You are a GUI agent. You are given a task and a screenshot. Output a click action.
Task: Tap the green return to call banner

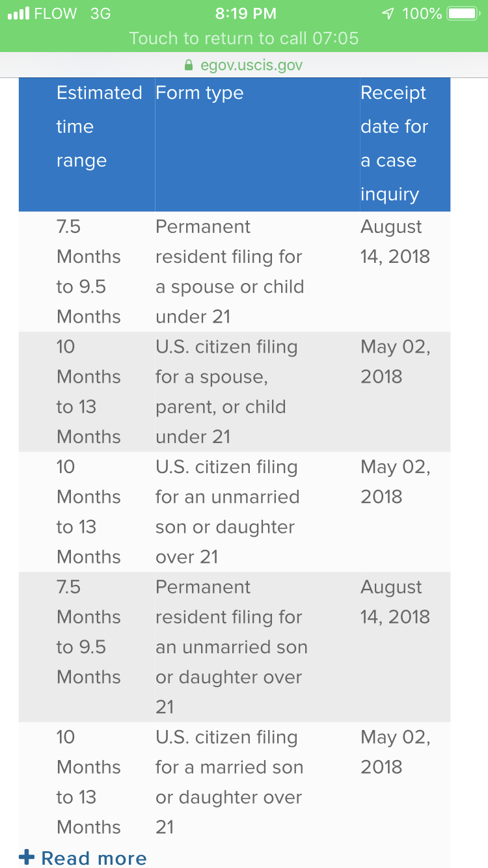click(244, 38)
